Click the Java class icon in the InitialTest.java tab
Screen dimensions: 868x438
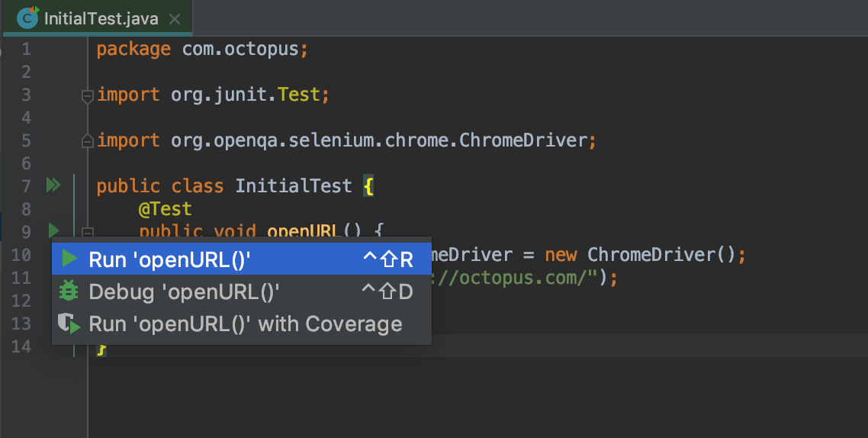tap(28, 18)
